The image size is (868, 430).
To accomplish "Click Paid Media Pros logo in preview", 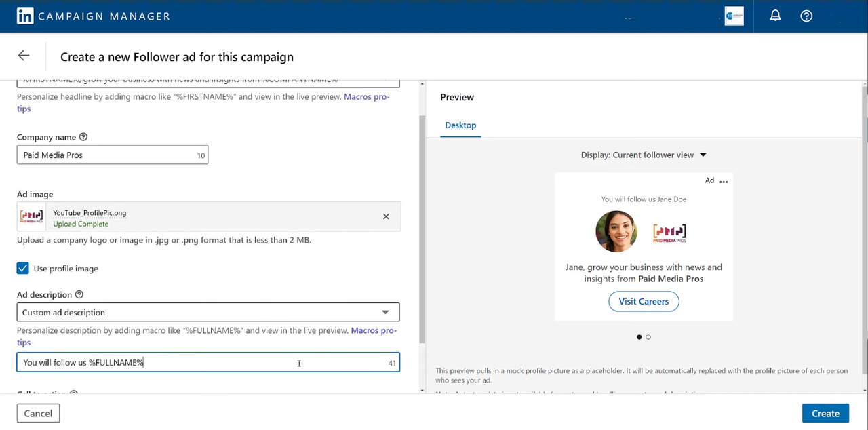I will click(670, 232).
